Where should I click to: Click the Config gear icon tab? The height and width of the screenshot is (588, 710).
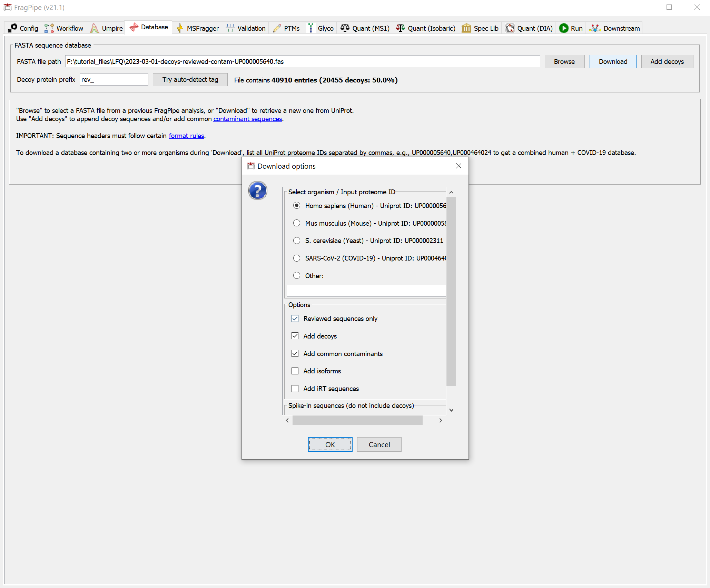[x=13, y=28]
